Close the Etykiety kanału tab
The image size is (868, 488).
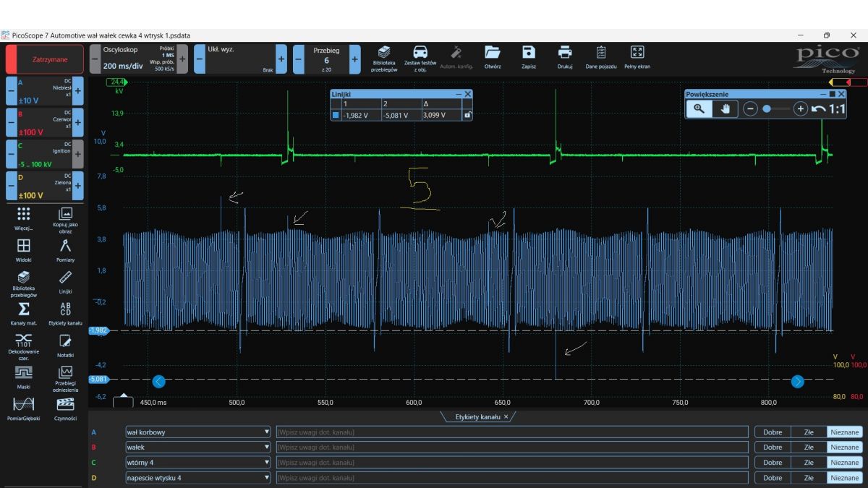506,417
